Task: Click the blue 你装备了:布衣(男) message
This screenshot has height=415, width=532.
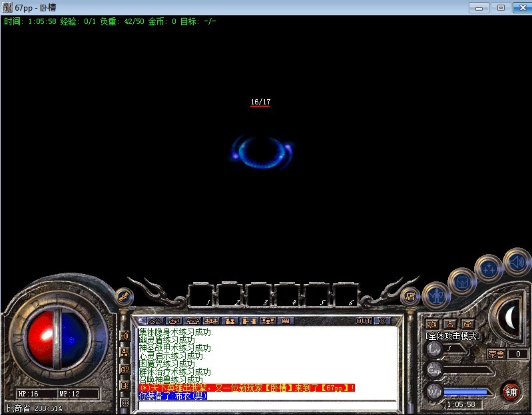Action: tap(172, 396)
